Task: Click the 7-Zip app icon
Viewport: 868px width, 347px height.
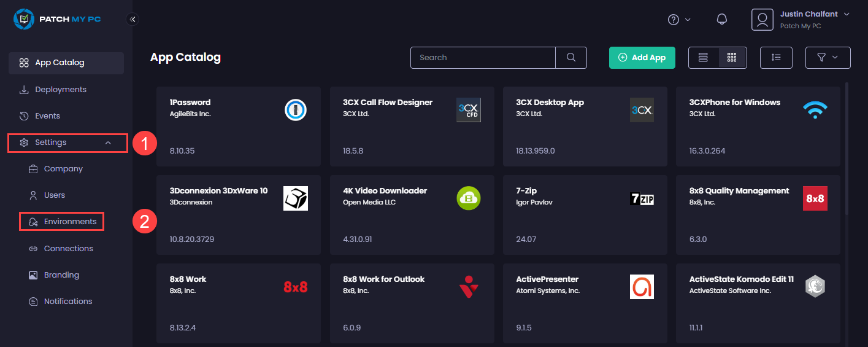Action: click(642, 198)
